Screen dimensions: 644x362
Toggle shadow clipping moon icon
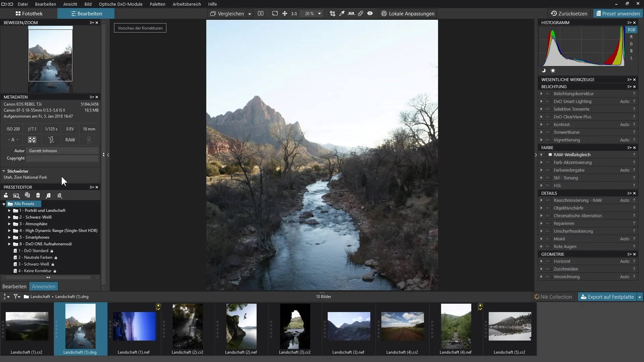pos(544,70)
